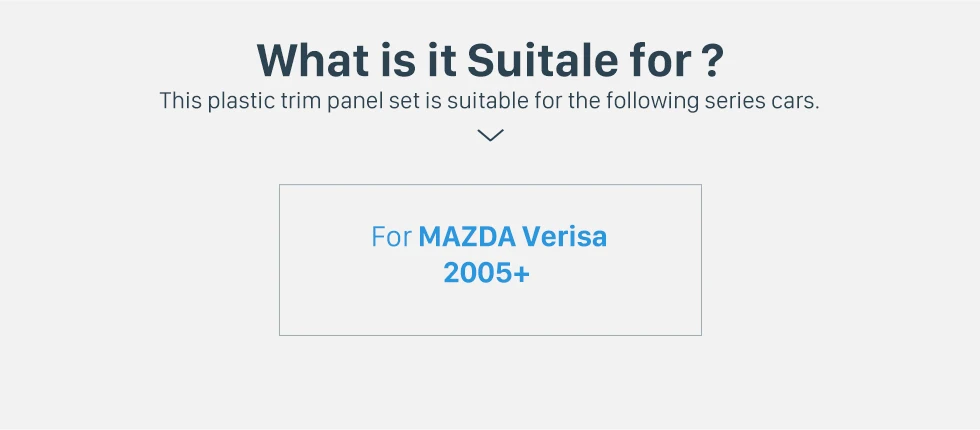Click the word 'Suitale' in the heading
980x430 pixels.
544,60
